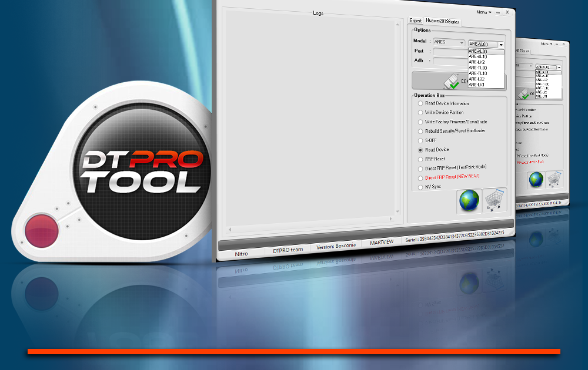Image resolution: width=588 pixels, height=370 pixels.
Task: Toggle the model variant dropdown in rear window
Action: (x=559, y=68)
